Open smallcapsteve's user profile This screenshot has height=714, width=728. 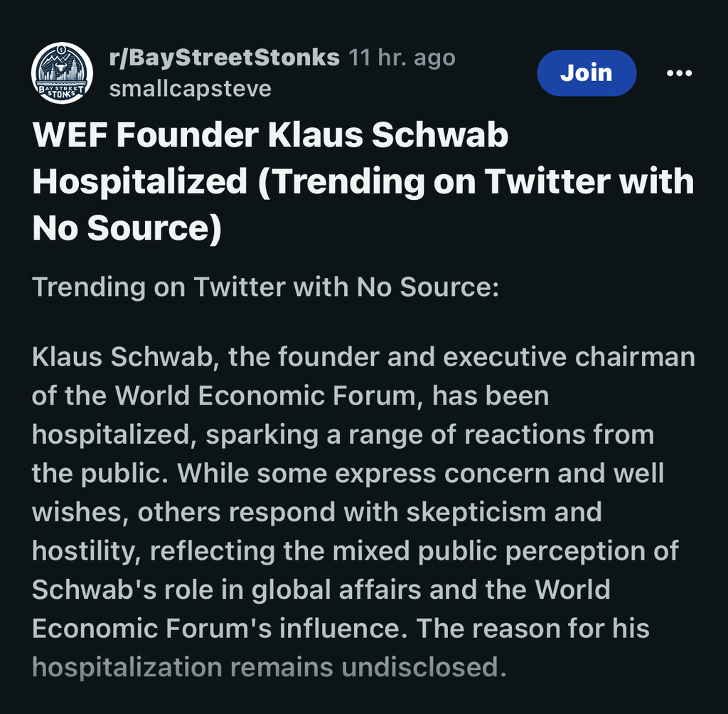(x=191, y=89)
